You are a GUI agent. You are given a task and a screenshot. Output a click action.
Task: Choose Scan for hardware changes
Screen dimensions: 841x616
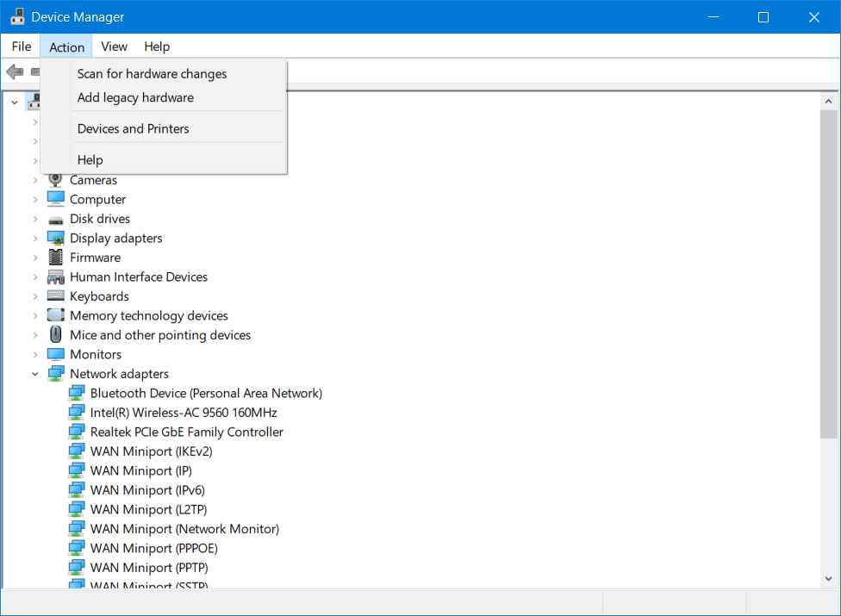tap(164, 74)
